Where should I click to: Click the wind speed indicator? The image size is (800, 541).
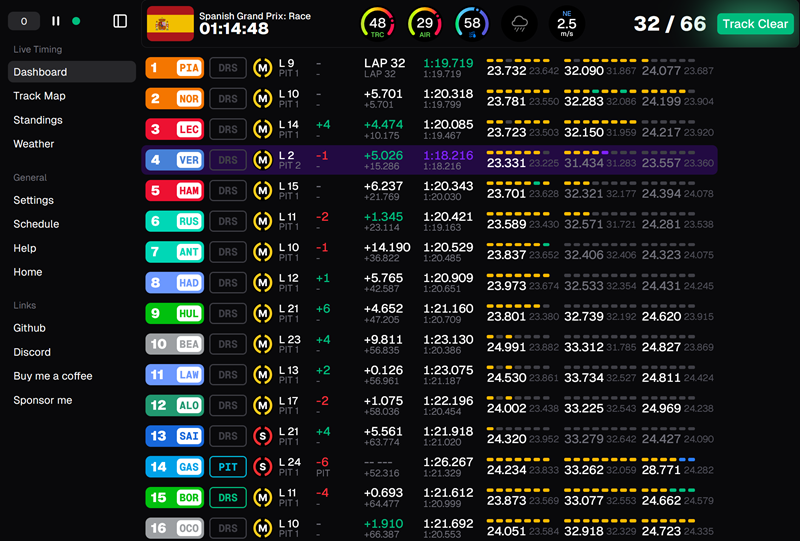pyautogui.click(x=566, y=23)
